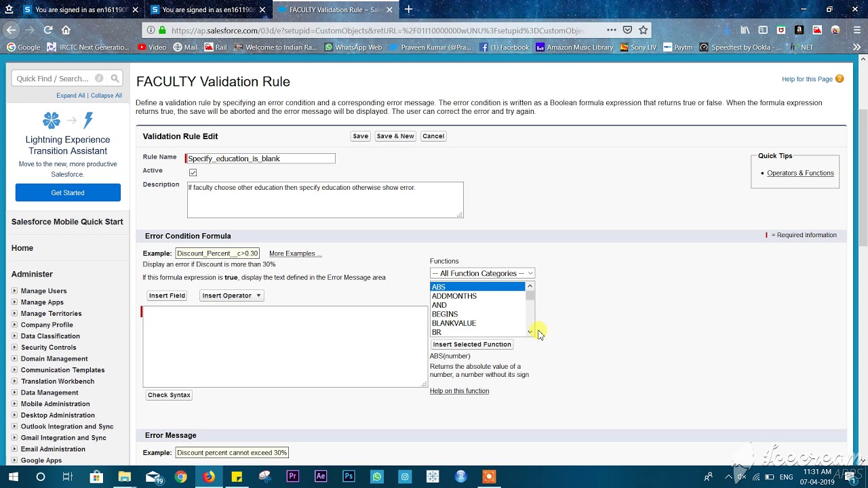Launch Premiere Pro from the taskbar
868x488 pixels.
[x=293, y=476]
